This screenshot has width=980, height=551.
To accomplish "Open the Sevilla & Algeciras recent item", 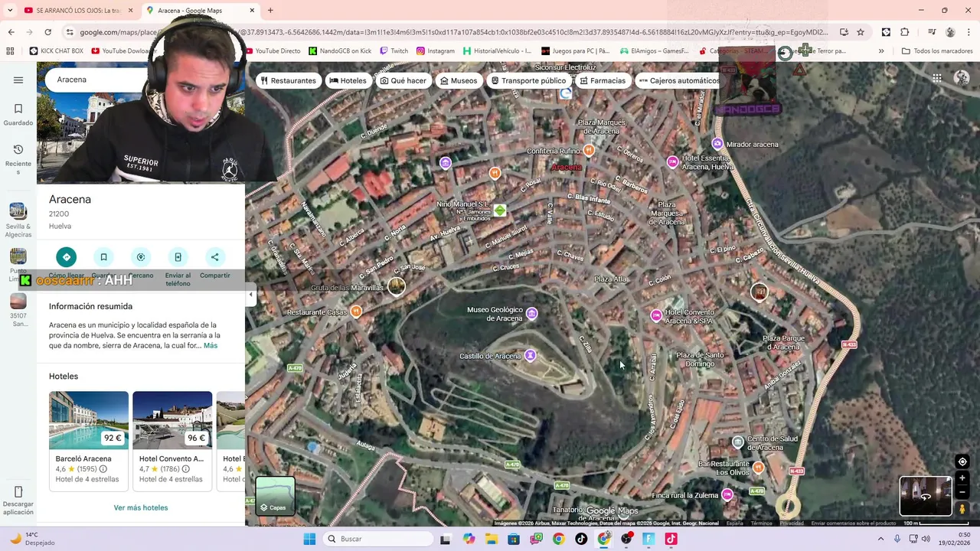I will [18, 220].
